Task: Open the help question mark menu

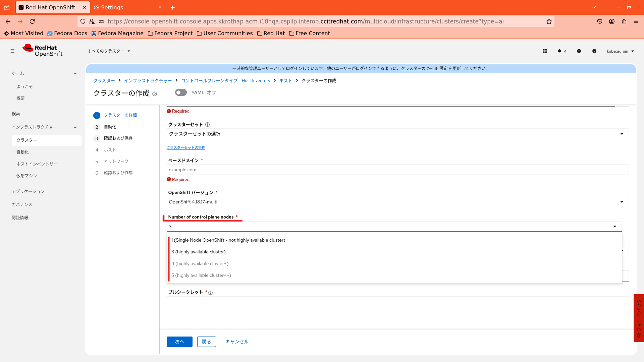Action: pyautogui.click(x=594, y=51)
